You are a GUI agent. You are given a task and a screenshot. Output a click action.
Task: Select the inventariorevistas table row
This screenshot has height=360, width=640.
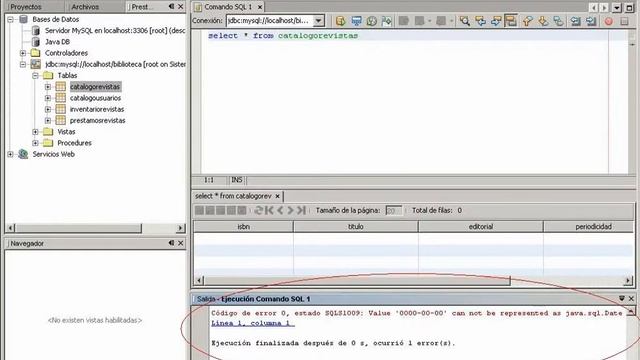pos(97,109)
